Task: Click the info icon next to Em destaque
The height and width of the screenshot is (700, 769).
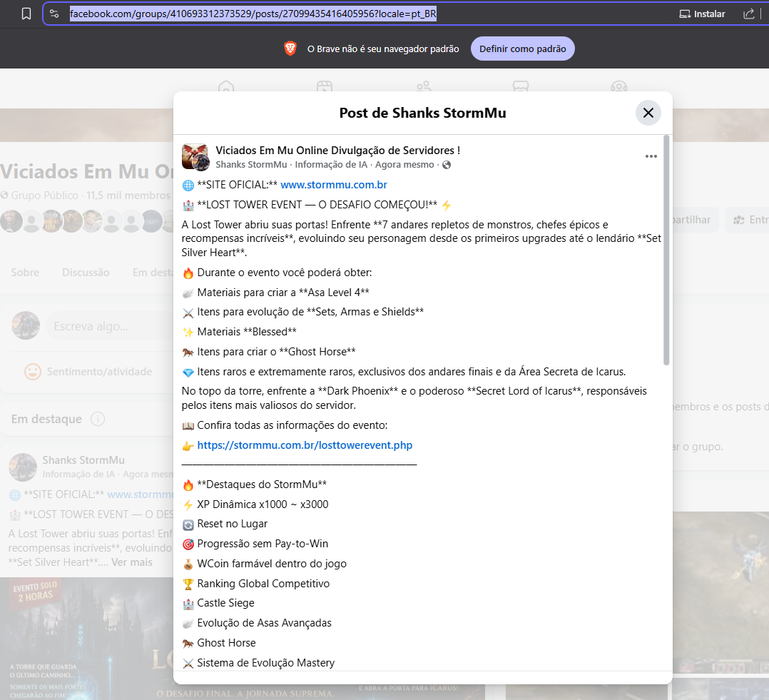Action: [x=98, y=419]
